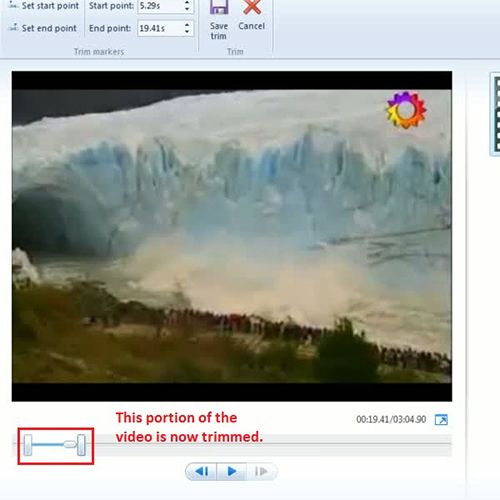Image resolution: width=500 pixels, height=500 pixels.
Task: Step back with the Previous frame button
Action: [x=201, y=471]
